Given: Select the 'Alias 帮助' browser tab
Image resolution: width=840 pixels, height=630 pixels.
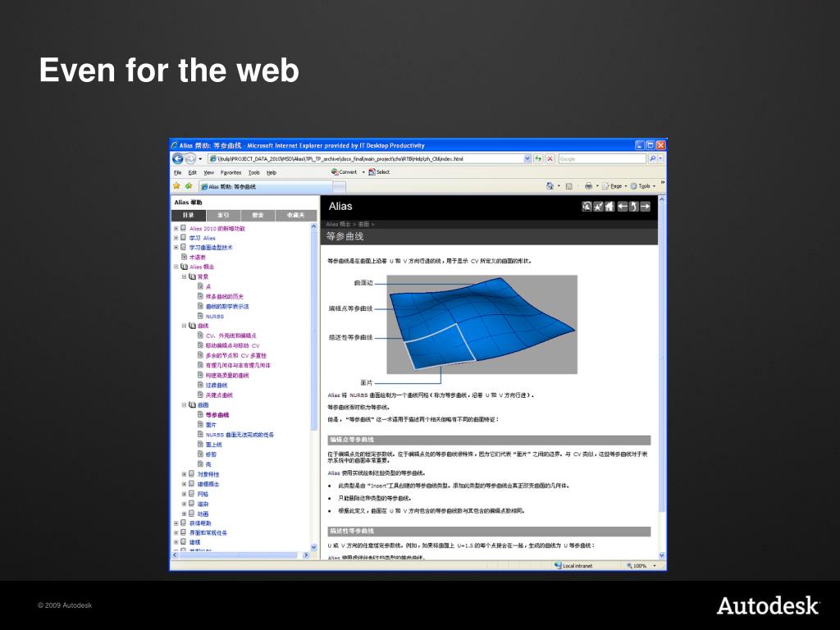Looking at the screenshot, I should pos(265,186).
